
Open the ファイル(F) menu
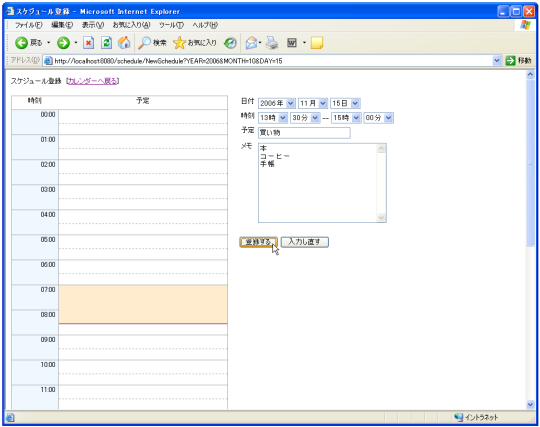pos(29,25)
